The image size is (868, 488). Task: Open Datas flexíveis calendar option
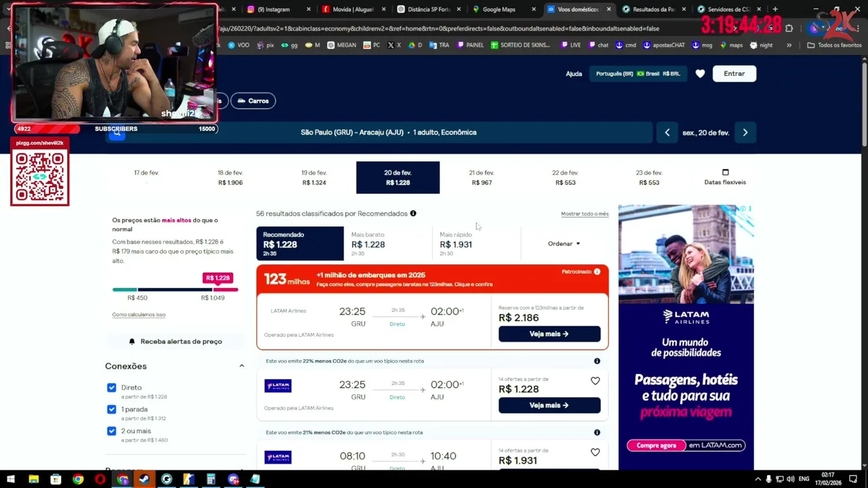coord(725,178)
